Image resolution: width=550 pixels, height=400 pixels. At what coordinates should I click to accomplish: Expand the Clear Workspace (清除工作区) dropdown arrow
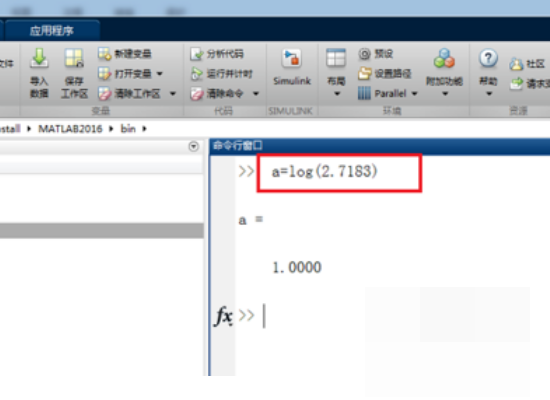[x=173, y=94]
